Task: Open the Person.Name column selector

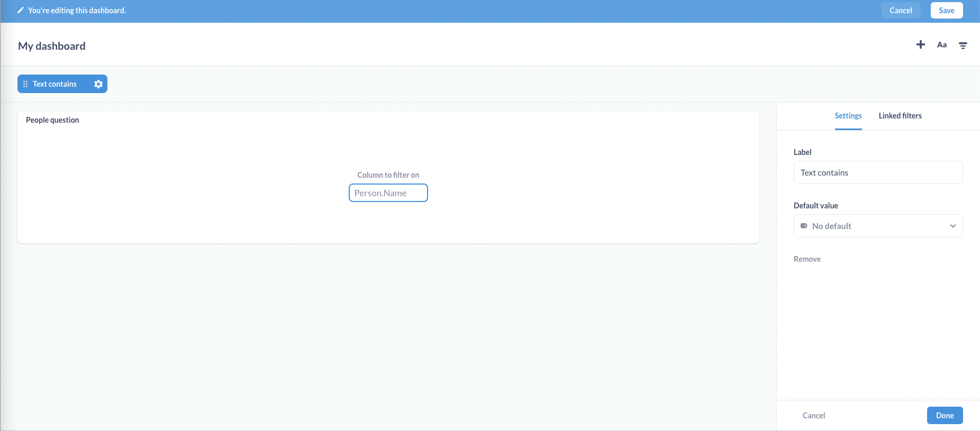Action: pyautogui.click(x=388, y=193)
